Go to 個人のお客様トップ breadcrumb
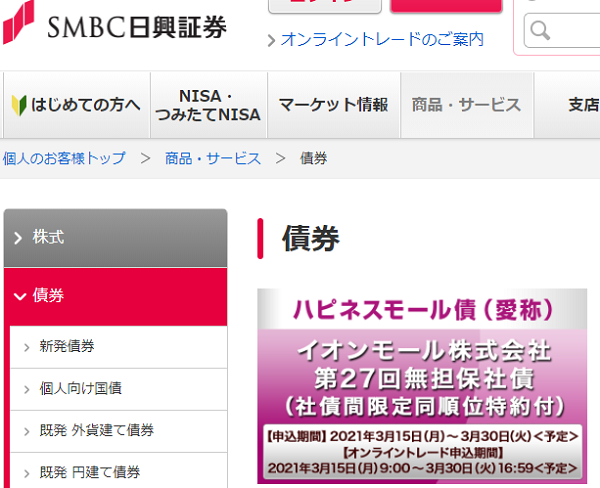This screenshot has height=488, width=600. point(64,158)
